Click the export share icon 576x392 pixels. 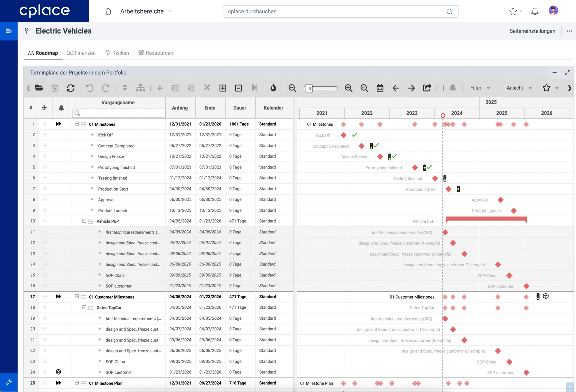[x=427, y=88]
